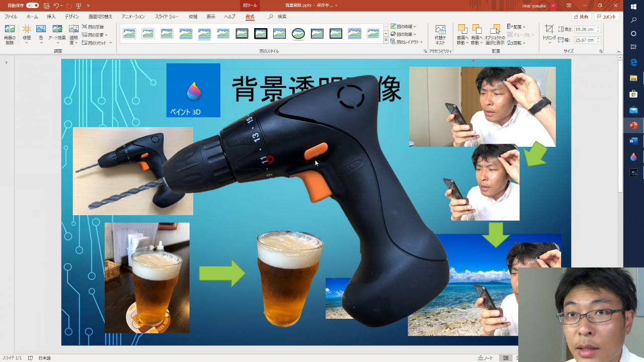Increase height using the up stepper arrow
Image resolution: width=644 pixels, height=362 pixels.
click(x=598, y=28)
